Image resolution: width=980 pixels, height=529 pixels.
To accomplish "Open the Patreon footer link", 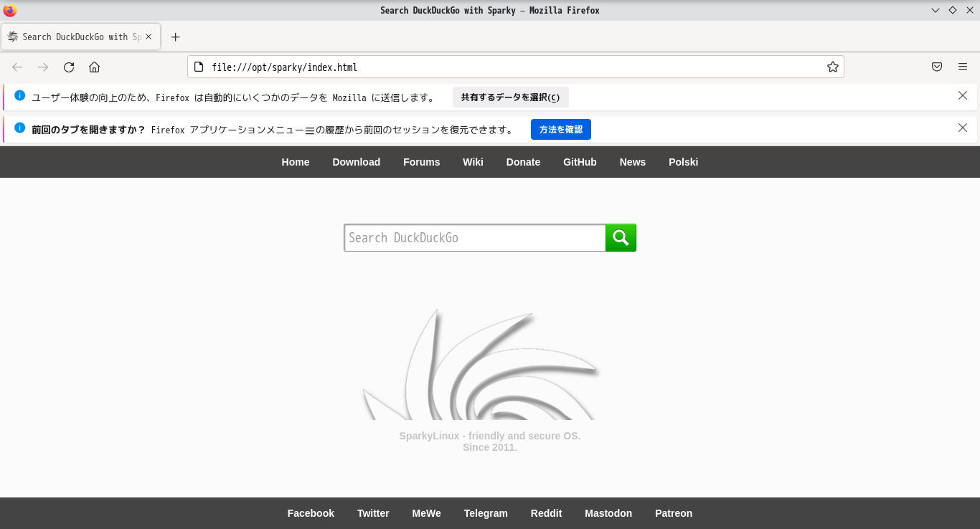I will 674,513.
